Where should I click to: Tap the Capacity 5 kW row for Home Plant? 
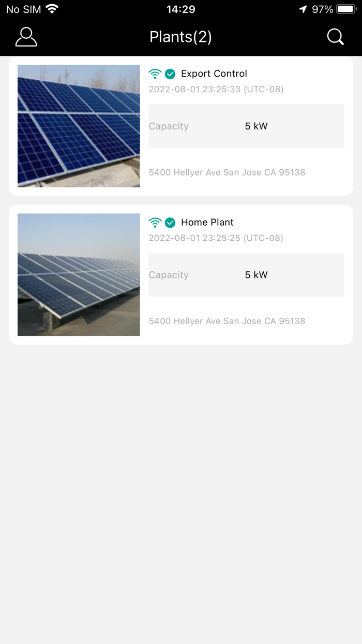point(246,274)
